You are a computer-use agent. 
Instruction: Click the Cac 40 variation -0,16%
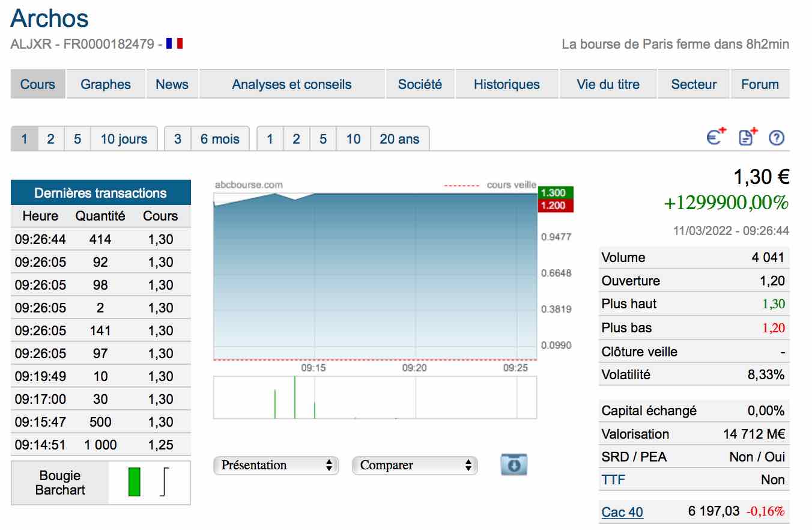765,512
